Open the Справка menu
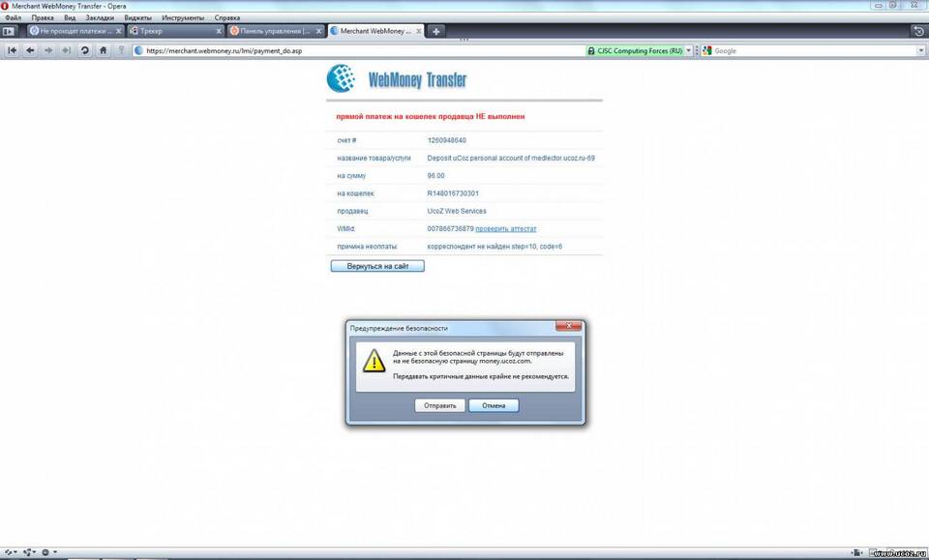929x560 pixels. pyautogui.click(x=226, y=17)
